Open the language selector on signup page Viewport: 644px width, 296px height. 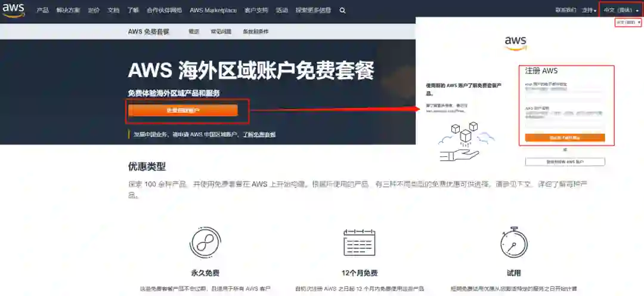(628, 23)
